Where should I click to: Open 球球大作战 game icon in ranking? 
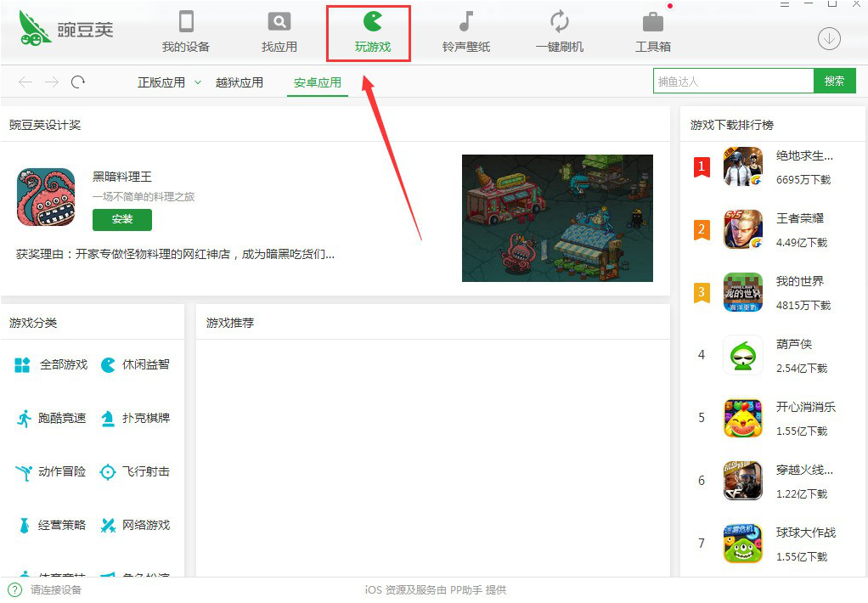tap(743, 544)
